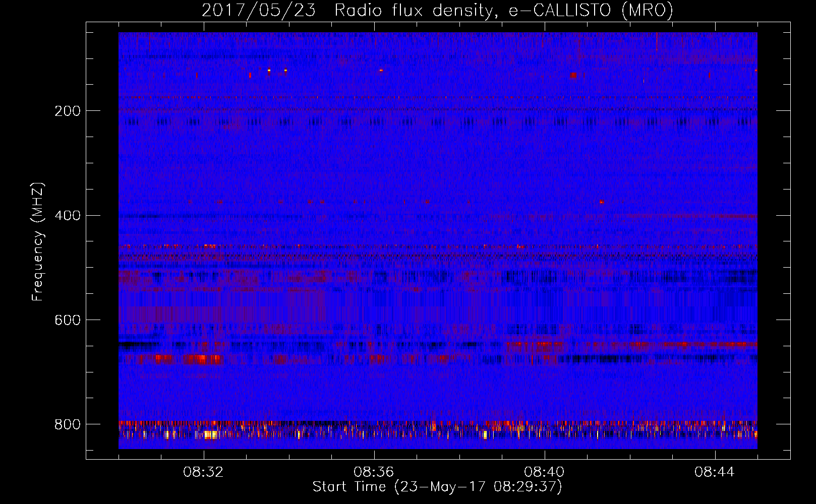The image size is (816, 504).
Task: Click the 08:40 time tick label
Action: [545, 472]
